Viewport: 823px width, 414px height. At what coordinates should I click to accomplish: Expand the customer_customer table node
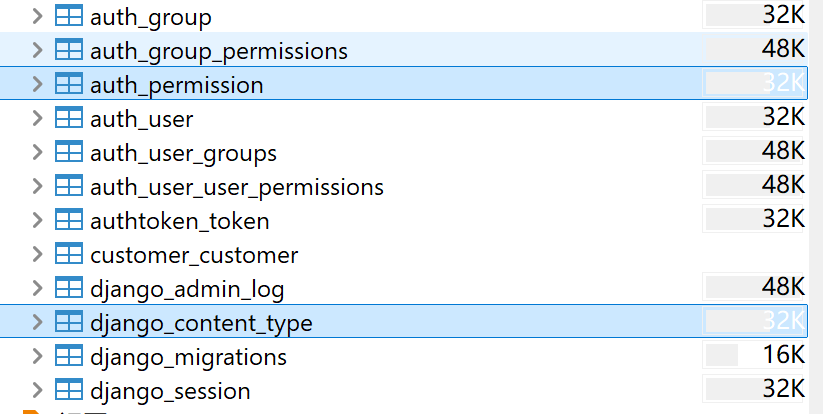point(37,255)
